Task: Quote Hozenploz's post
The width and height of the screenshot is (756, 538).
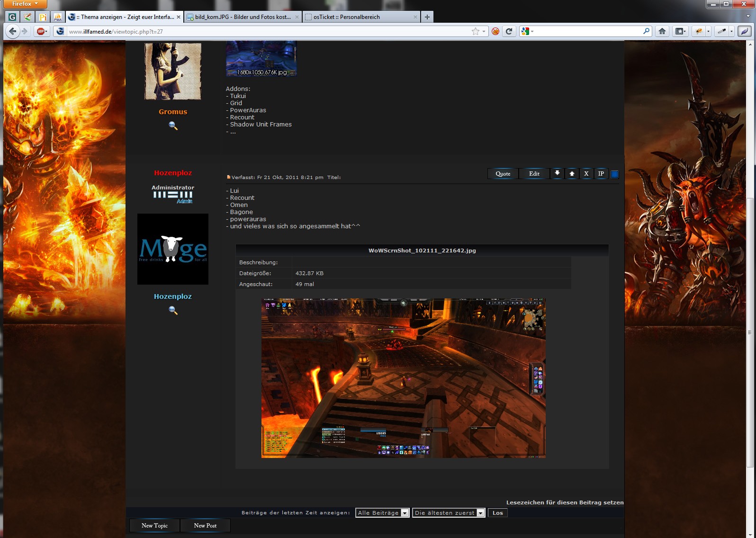Action: [503, 173]
